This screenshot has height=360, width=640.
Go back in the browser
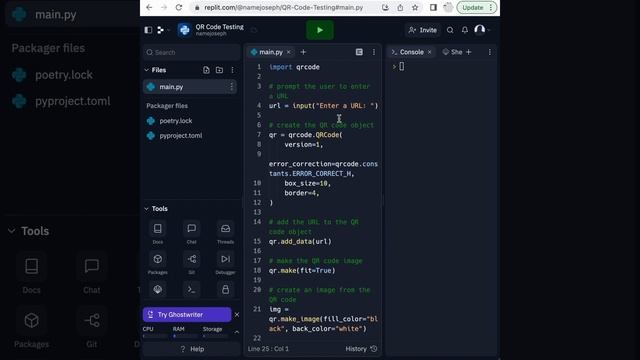(x=149, y=7)
